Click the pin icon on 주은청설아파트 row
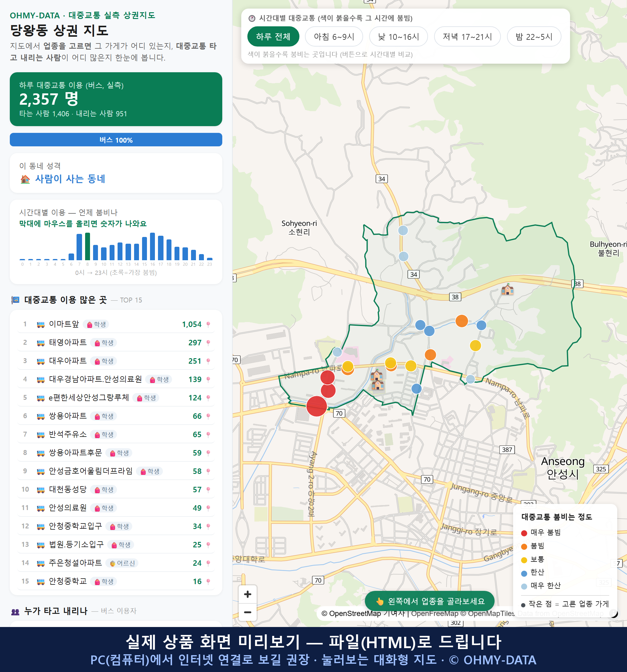Screen dimensions: 627x672 [208, 563]
